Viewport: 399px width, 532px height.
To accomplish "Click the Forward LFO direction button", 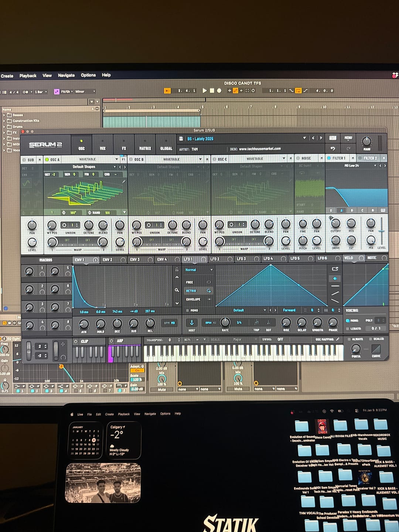I will point(289,310).
